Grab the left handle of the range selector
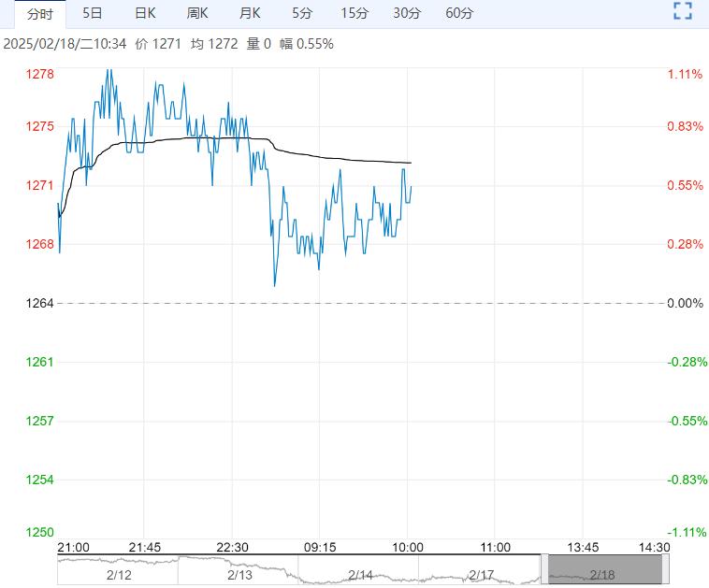 pyautogui.click(x=544, y=569)
